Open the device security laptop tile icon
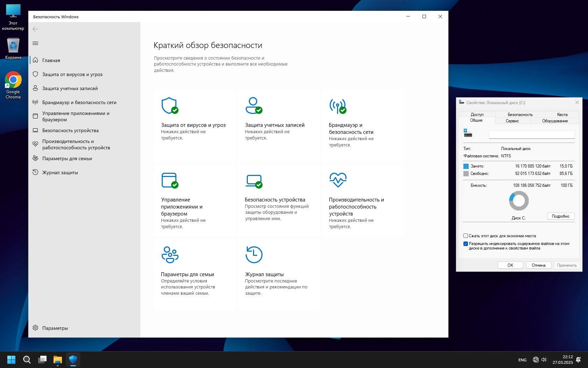The image size is (588, 368). (x=253, y=180)
